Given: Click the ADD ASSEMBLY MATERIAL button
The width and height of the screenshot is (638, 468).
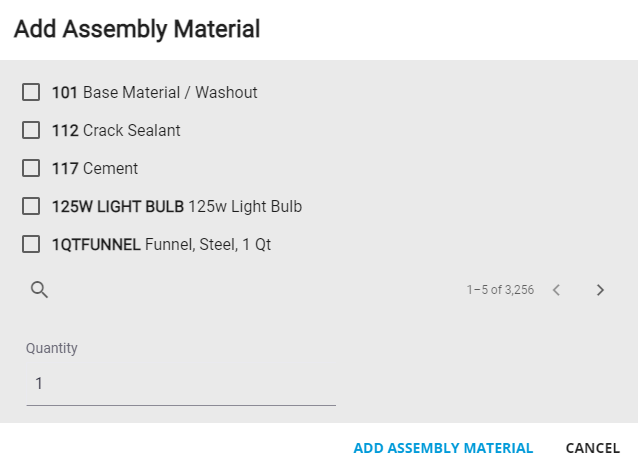Looking at the screenshot, I should pyautogui.click(x=443, y=448).
